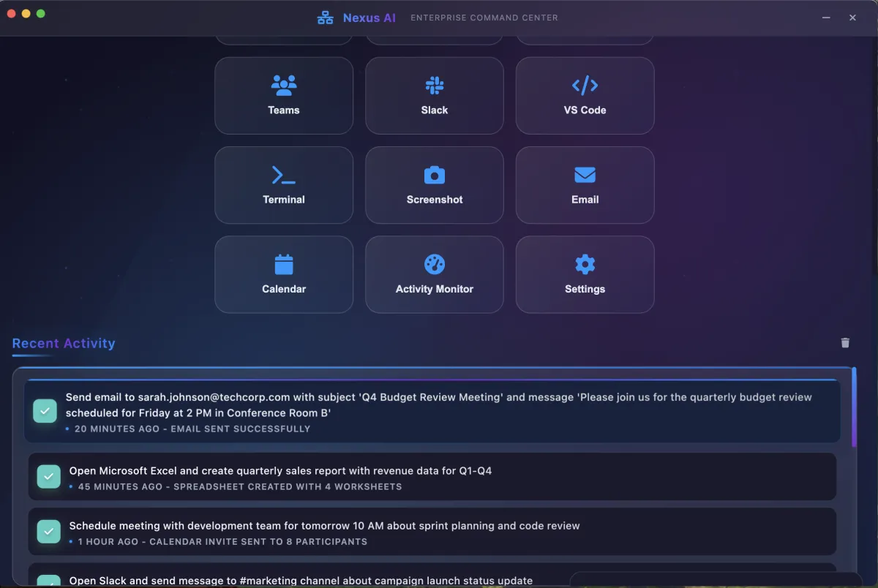Click the red macOS close traffic light
This screenshot has width=878, height=588.
pyautogui.click(x=12, y=14)
